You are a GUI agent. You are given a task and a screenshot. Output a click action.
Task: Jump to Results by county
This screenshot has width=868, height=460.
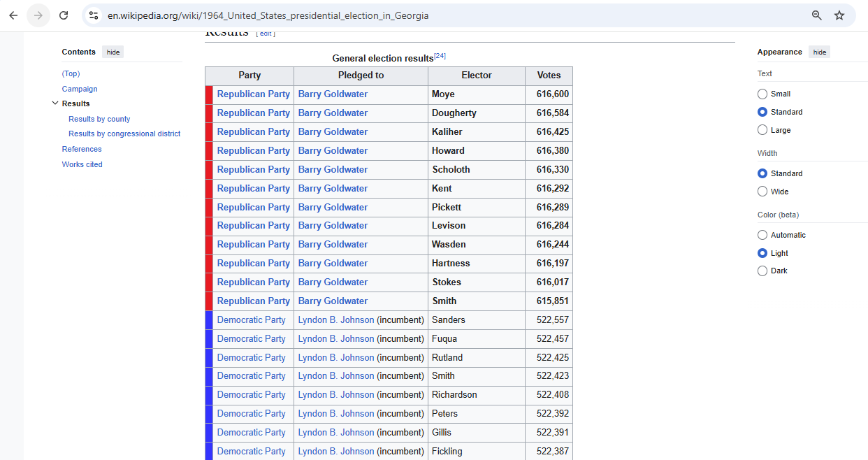pyautogui.click(x=99, y=119)
